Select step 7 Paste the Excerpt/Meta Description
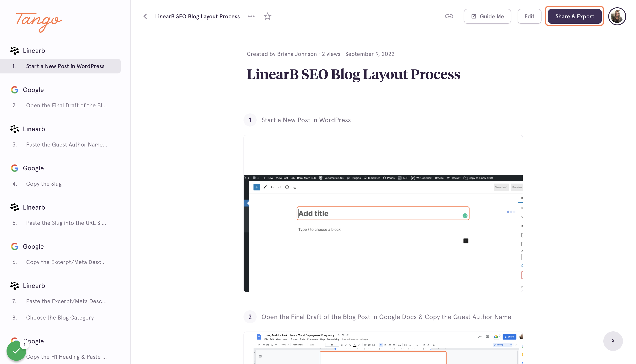 coord(60,301)
